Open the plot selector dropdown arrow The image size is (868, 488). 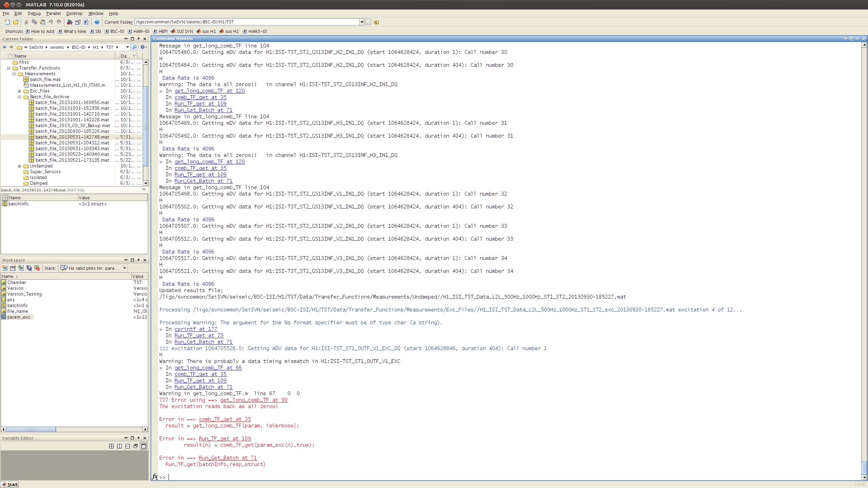click(124, 268)
